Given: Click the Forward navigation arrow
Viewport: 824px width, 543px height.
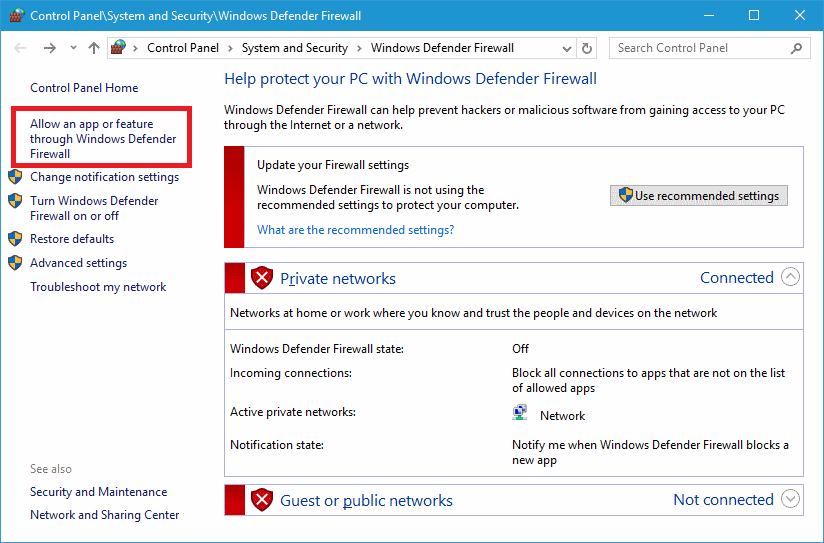Looking at the screenshot, I should click(x=49, y=48).
